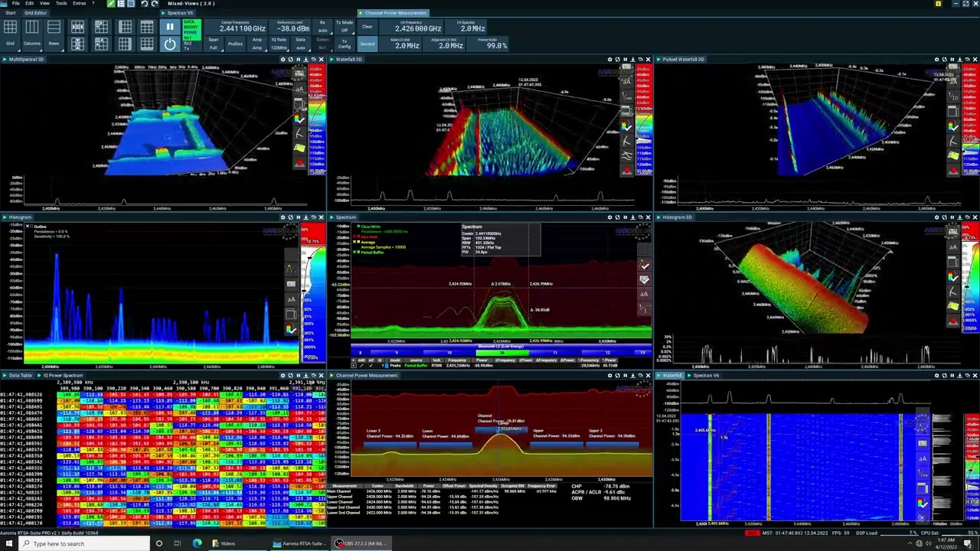Pause the Pulsed Waterfall 3D panel

952,59
